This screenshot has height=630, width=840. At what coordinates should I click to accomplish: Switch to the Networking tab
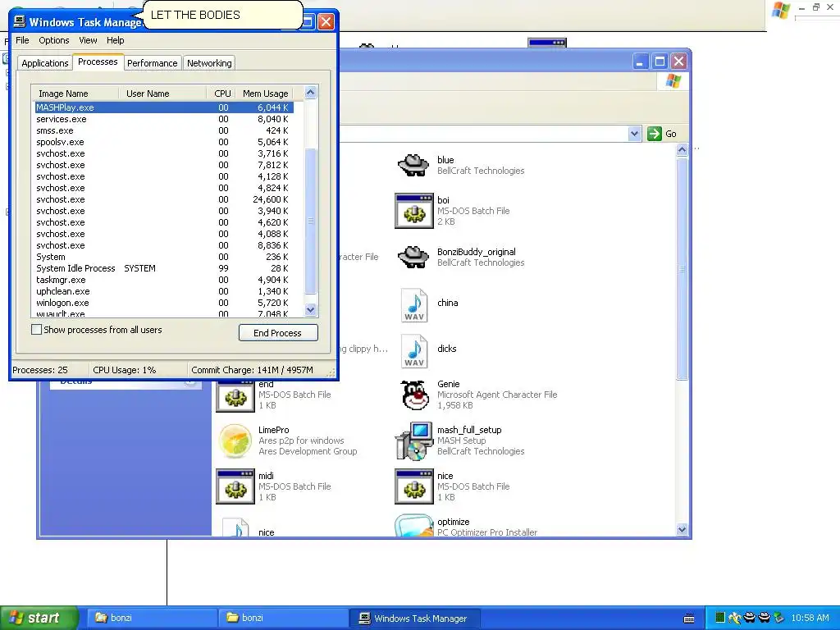tap(209, 62)
